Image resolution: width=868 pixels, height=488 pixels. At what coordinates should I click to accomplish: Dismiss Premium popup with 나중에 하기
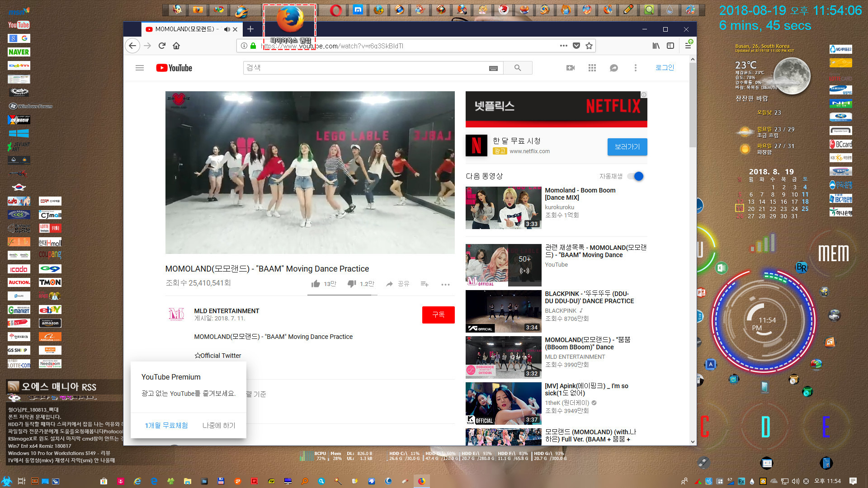pyautogui.click(x=219, y=426)
